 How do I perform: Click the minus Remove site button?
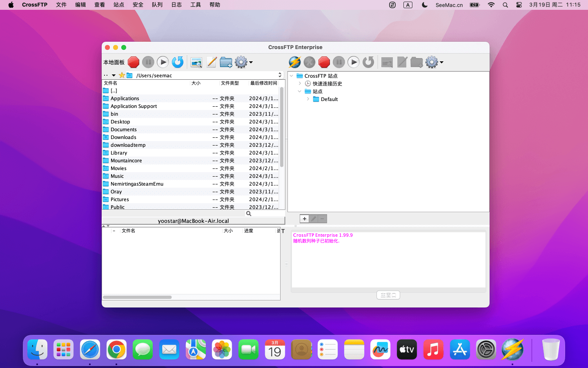323,219
